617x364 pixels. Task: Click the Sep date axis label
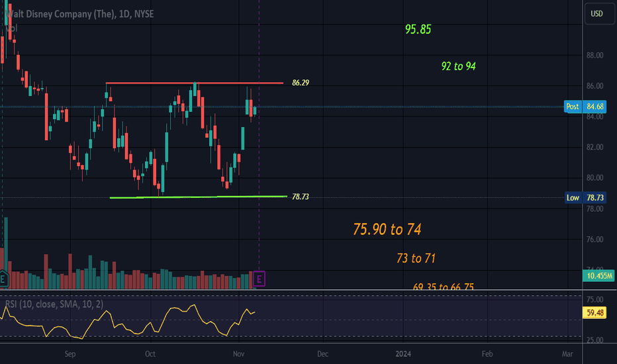tap(70, 354)
